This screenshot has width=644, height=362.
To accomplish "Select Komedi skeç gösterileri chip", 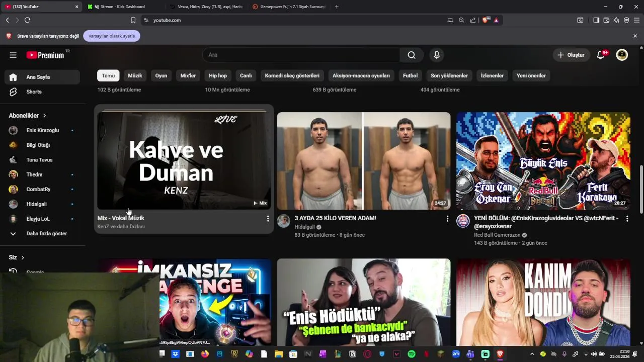I will 292,75.
